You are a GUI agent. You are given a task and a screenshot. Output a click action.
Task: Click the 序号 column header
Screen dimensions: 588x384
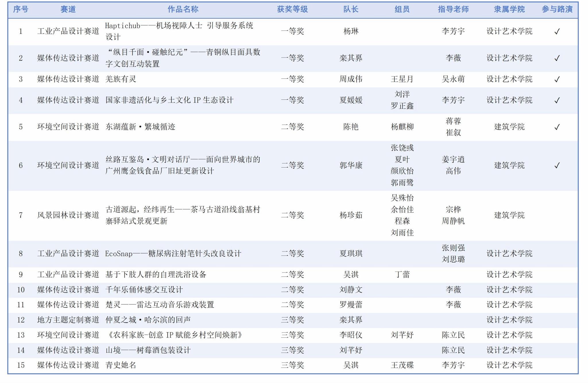pos(21,9)
